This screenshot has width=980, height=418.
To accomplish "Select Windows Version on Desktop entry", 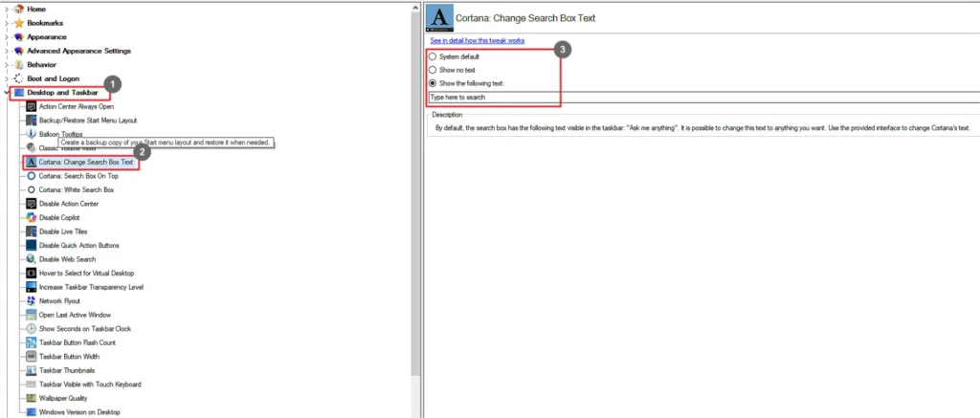I will point(79,411).
